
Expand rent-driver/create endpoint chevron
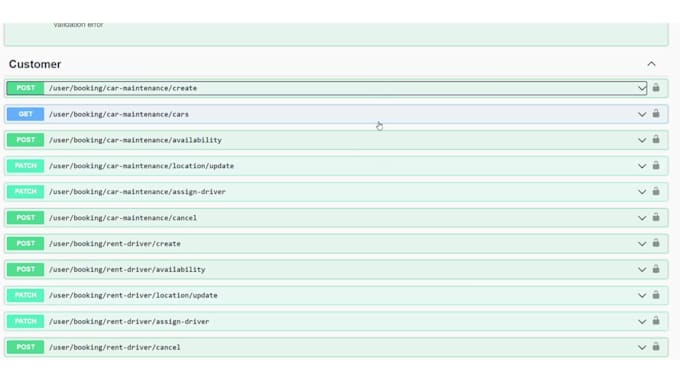point(642,244)
